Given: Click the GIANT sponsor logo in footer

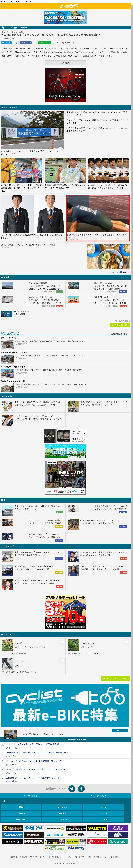Looking at the screenshot, I should [x=12, y=835].
